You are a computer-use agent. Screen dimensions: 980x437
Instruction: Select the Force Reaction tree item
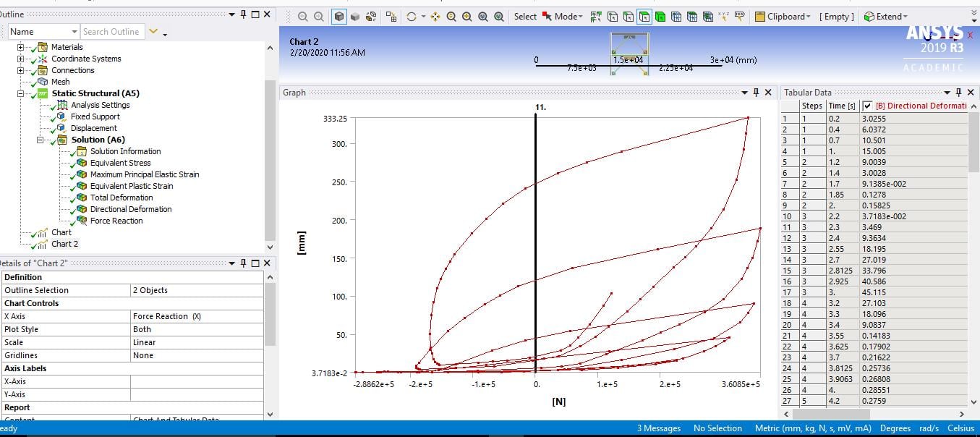coord(116,221)
